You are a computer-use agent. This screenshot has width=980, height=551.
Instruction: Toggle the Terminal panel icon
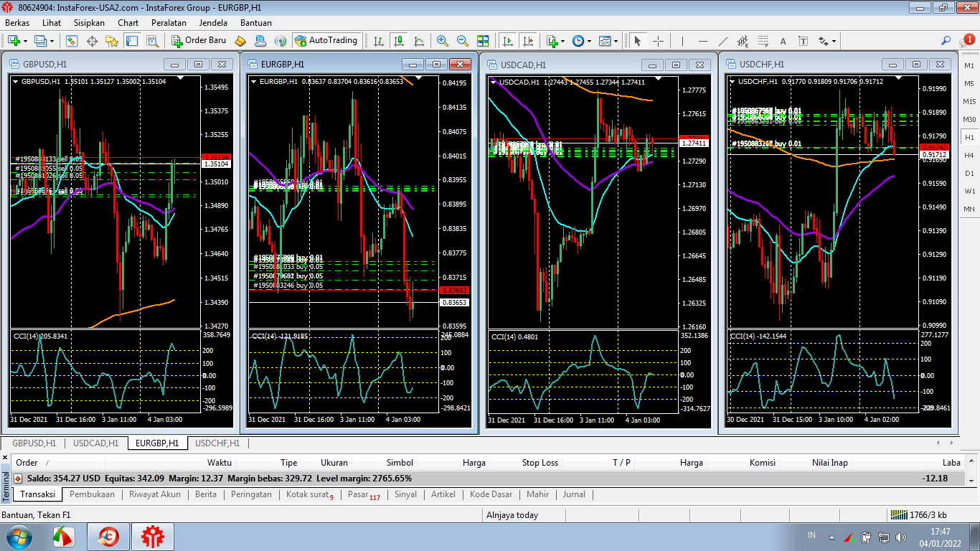coord(131,41)
